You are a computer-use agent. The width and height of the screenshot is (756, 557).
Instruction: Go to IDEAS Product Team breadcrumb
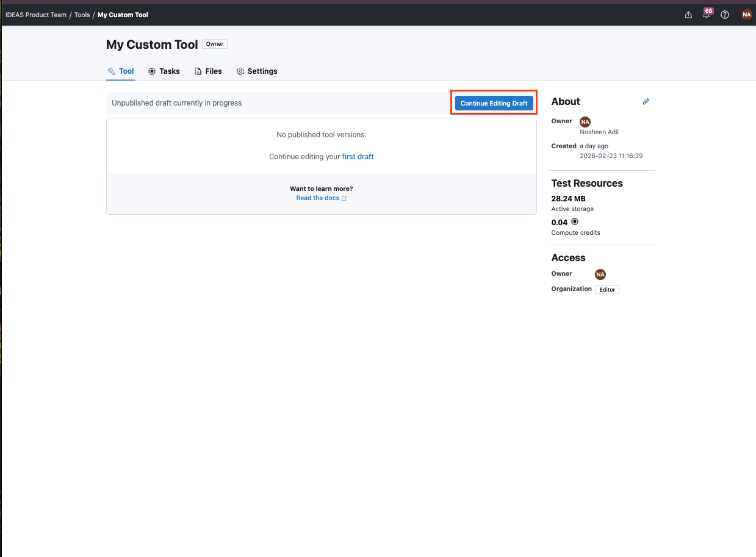coord(36,15)
